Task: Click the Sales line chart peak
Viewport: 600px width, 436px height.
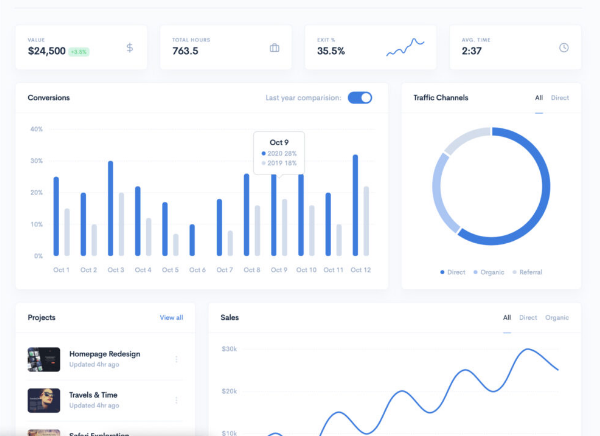Action: pyautogui.click(x=528, y=349)
